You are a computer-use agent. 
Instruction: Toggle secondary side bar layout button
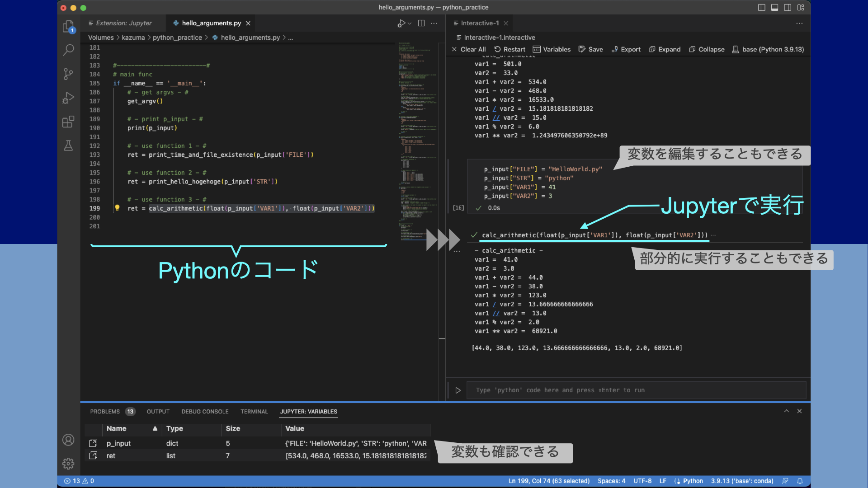[x=788, y=7]
